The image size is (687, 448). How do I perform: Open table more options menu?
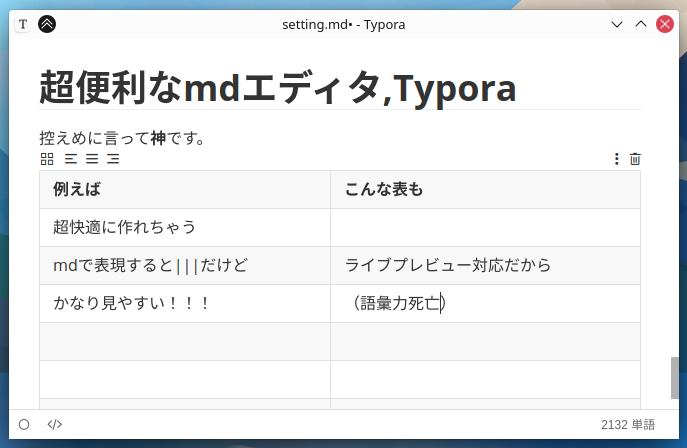(616, 158)
